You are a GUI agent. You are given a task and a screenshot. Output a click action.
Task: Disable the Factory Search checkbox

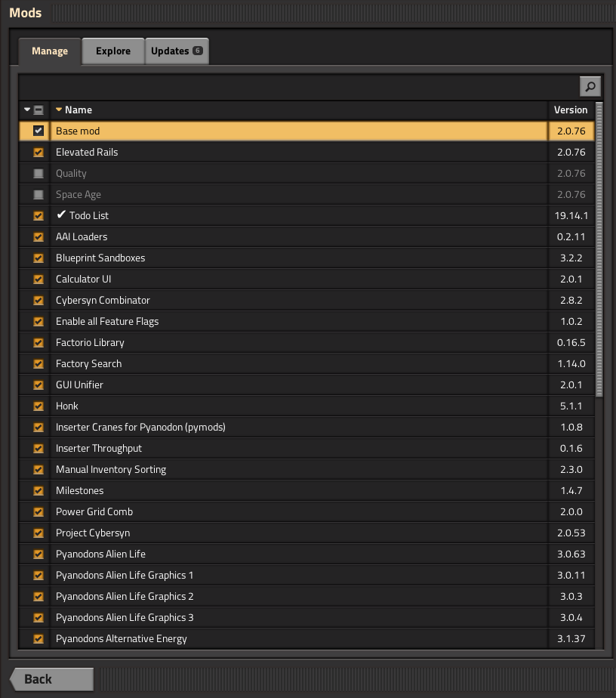pyautogui.click(x=38, y=363)
